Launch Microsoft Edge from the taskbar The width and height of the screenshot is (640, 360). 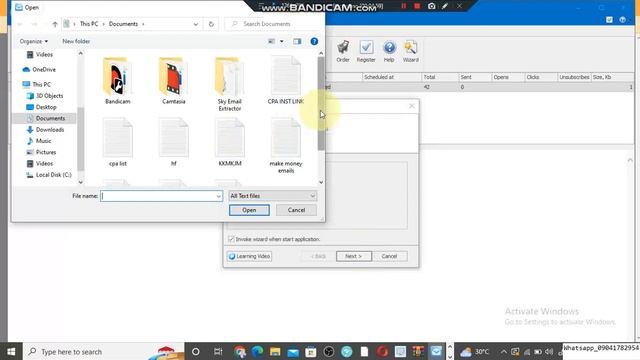[x=258, y=351]
